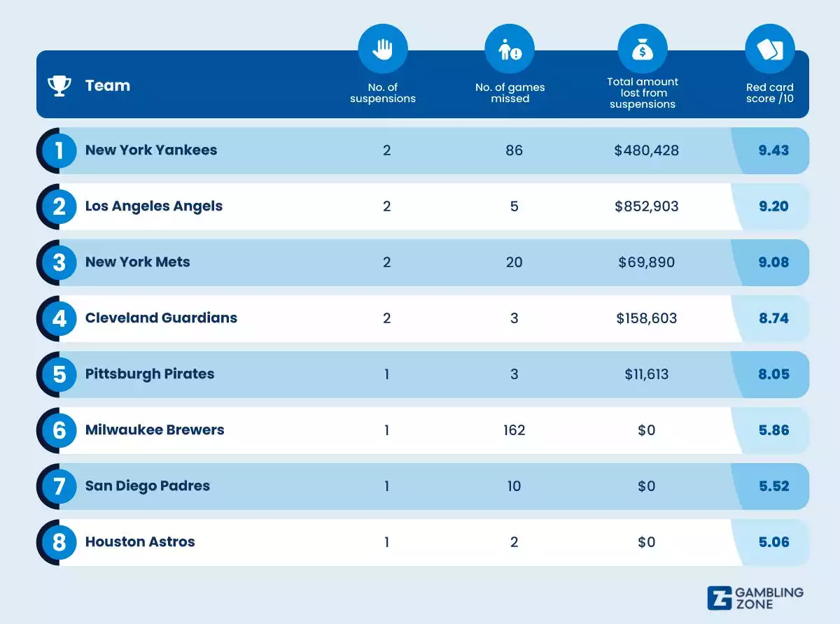Click the 9.43 red card score
The height and width of the screenshot is (624, 840).
[x=773, y=150]
